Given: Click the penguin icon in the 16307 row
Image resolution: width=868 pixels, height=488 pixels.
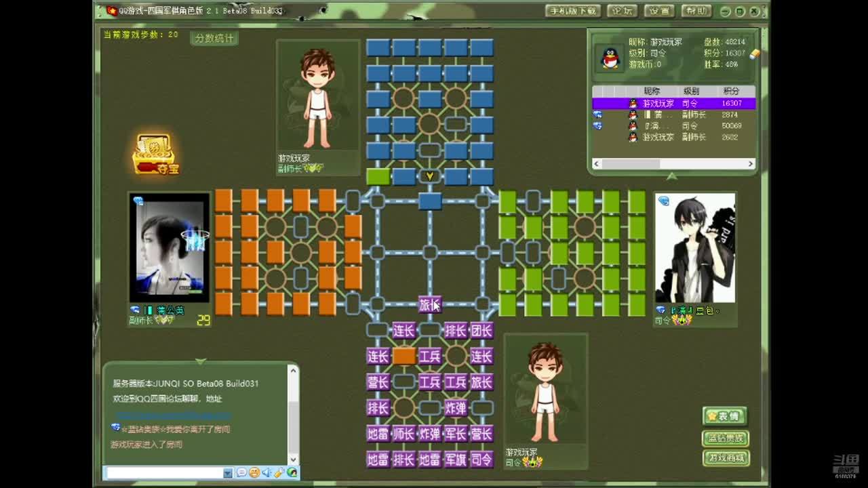Looking at the screenshot, I should pos(633,104).
